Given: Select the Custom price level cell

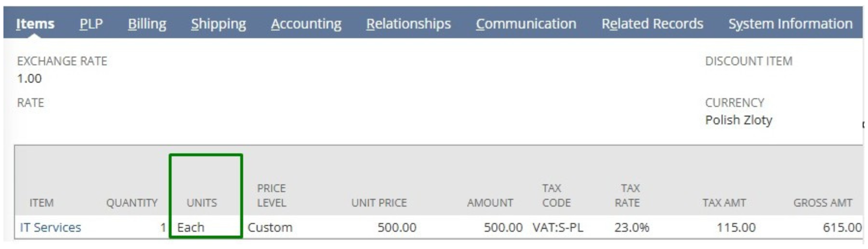Looking at the screenshot, I should (x=270, y=228).
